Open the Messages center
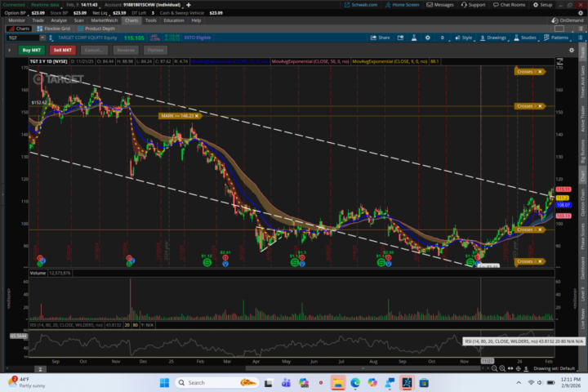588x392 pixels. click(440, 5)
